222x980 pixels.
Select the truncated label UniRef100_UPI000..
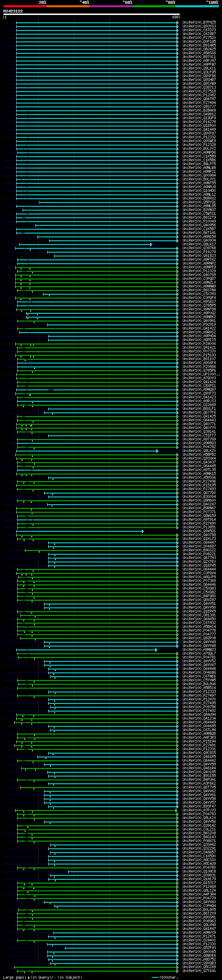201,374
